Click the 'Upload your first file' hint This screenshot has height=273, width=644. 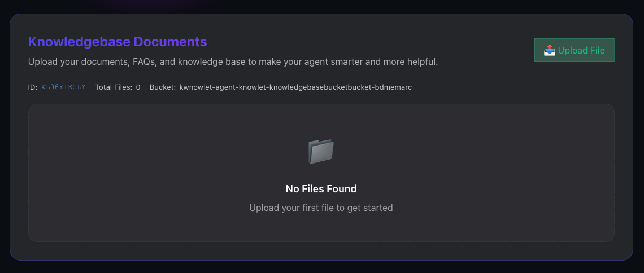tap(321, 208)
